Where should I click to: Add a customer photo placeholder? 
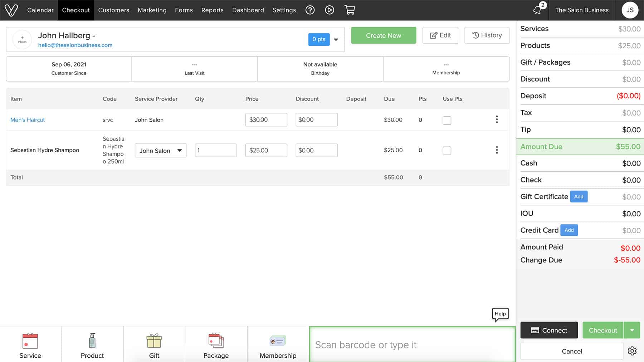point(22,39)
